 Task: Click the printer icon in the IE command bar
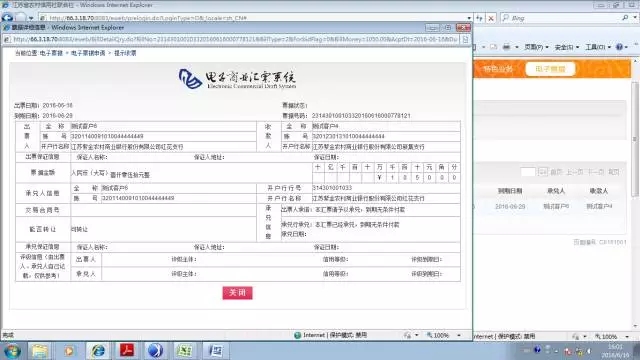coord(507,47)
